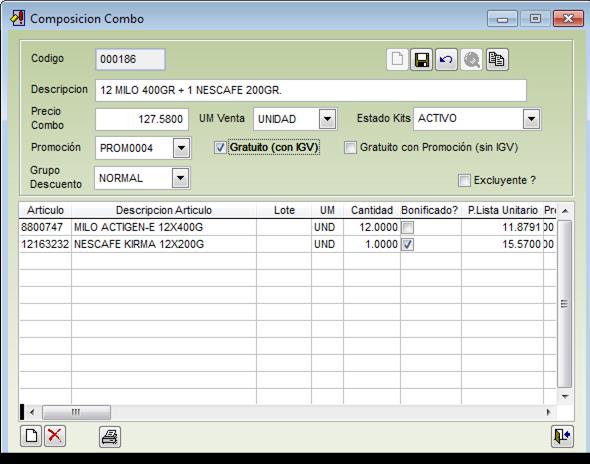Toggle Bonificado checkbox for NESCAFE KIRMA row
This screenshot has height=464, width=590.
(408, 245)
